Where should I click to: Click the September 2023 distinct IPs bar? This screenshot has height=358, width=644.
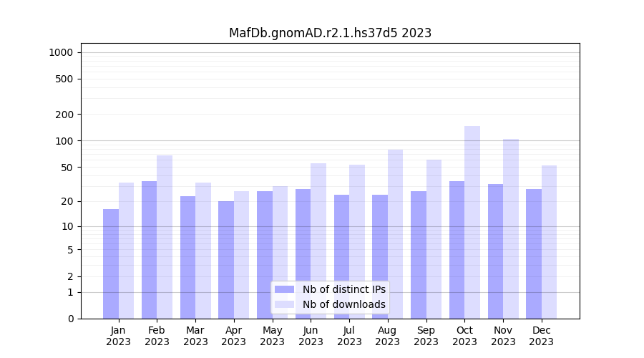tap(419, 254)
